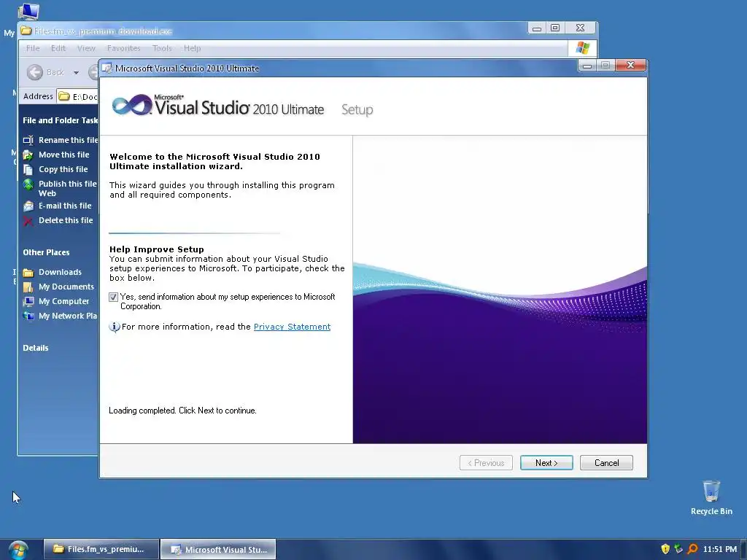747x560 pixels.
Task: Click My Network Places icon
Action: [28, 316]
